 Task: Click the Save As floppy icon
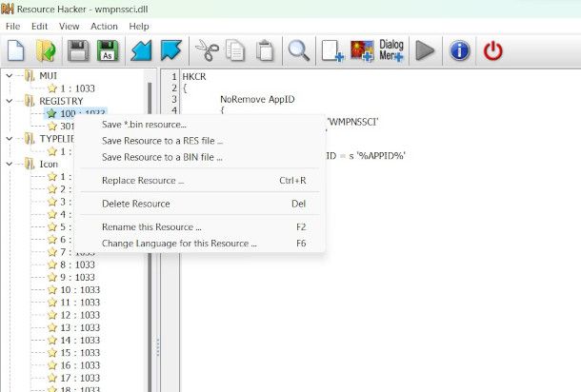click(108, 50)
